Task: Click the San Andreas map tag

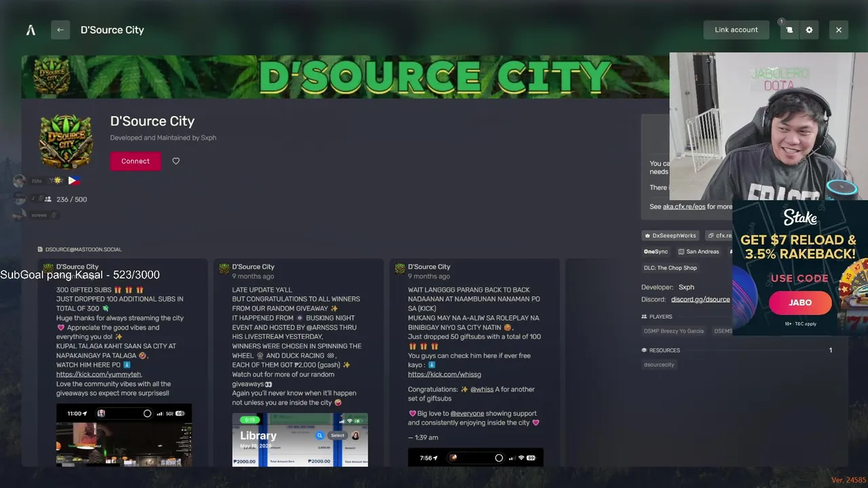Action: click(699, 251)
